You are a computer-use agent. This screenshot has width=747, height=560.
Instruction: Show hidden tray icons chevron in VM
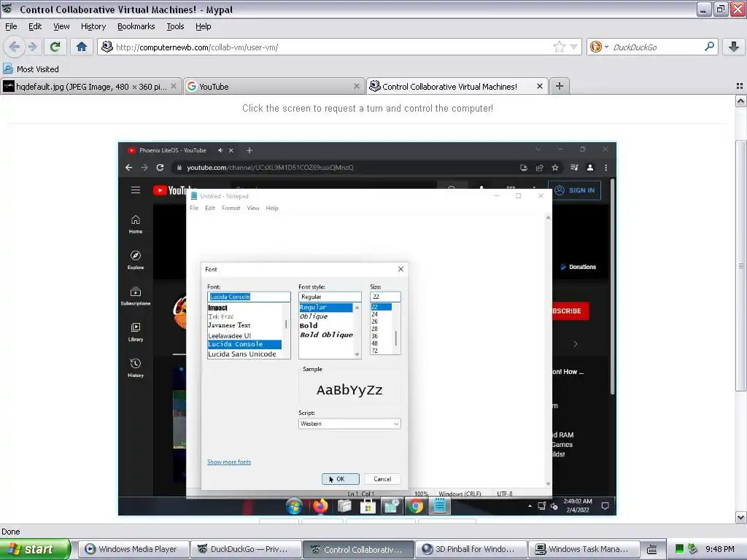[x=530, y=506]
